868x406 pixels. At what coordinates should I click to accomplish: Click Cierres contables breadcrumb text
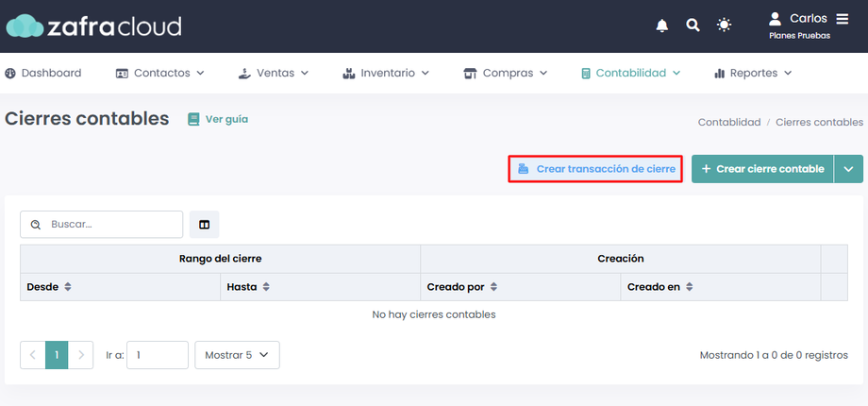[819, 122]
